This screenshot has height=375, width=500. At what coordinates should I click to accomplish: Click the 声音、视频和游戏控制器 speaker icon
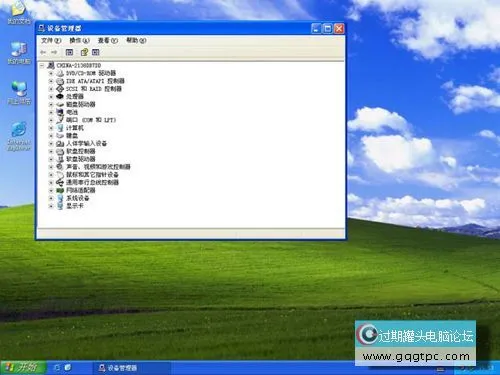pyautogui.click(x=60, y=167)
